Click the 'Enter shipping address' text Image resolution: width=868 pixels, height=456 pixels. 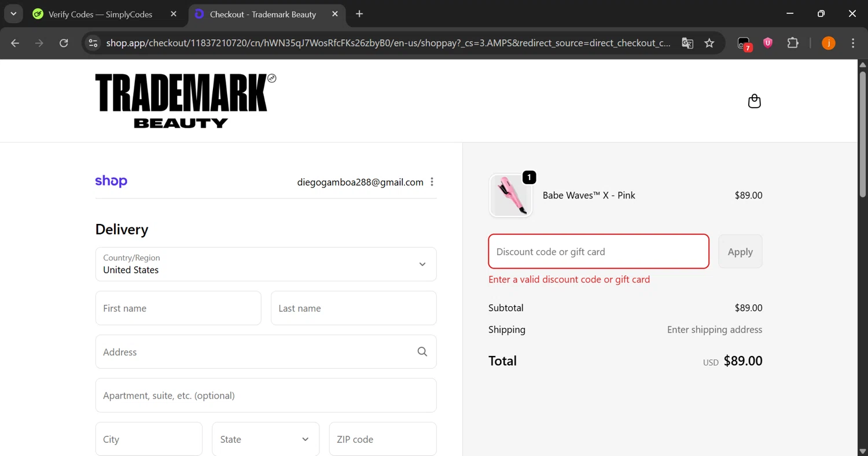715,330
